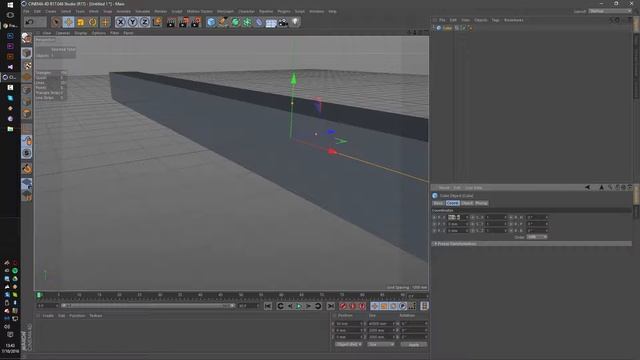Viewport: 640px width, 360px height.
Task: Open Size dropdown in Coordinates
Action: tap(381, 344)
